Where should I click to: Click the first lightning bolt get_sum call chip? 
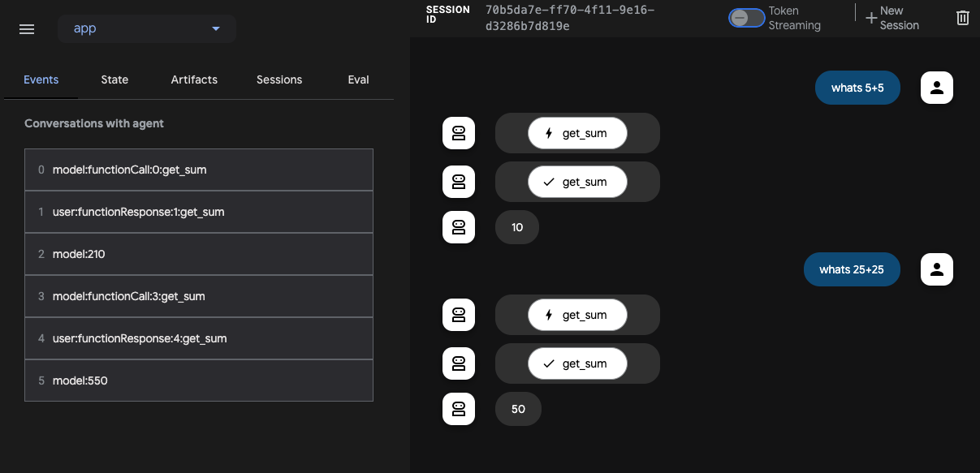(x=577, y=133)
